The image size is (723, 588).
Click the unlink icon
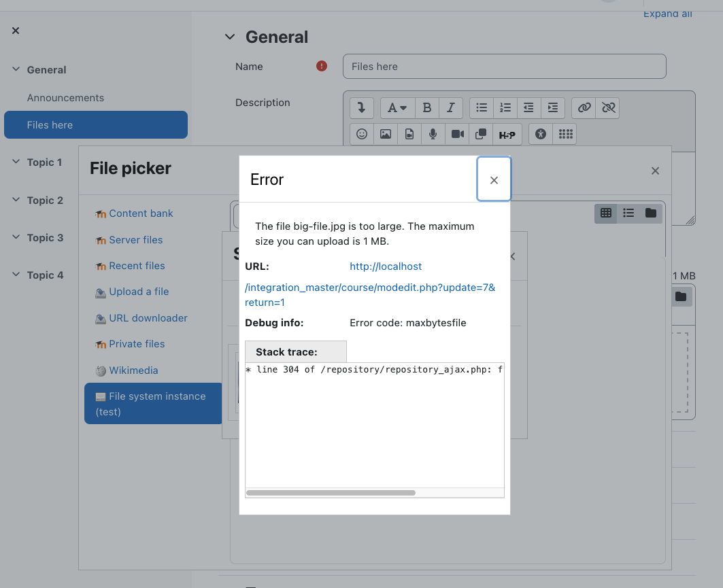(608, 108)
